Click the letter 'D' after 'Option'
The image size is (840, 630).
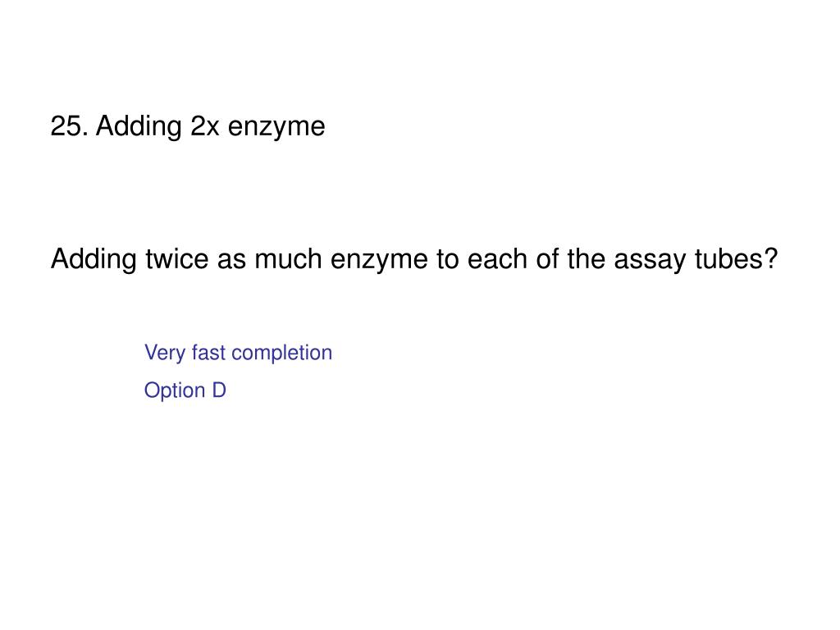[219, 390]
